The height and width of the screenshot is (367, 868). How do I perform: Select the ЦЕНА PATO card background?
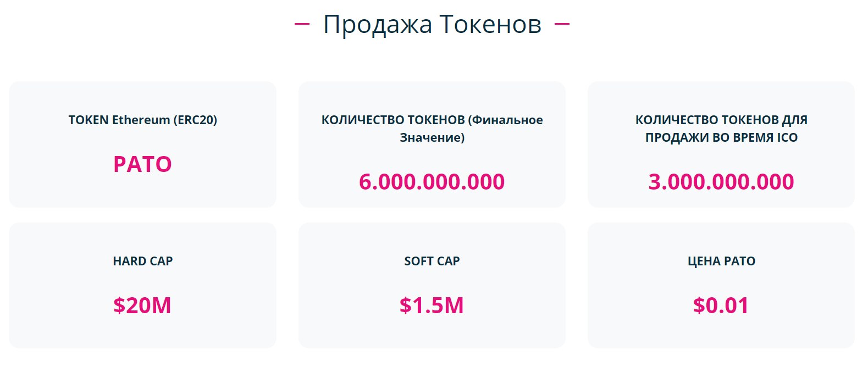click(x=721, y=285)
